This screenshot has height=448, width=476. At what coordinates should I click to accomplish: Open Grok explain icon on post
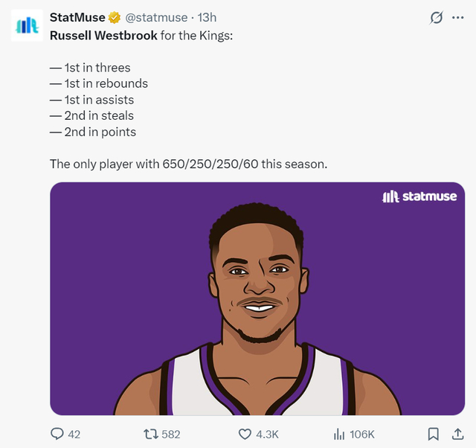click(437, 17)
